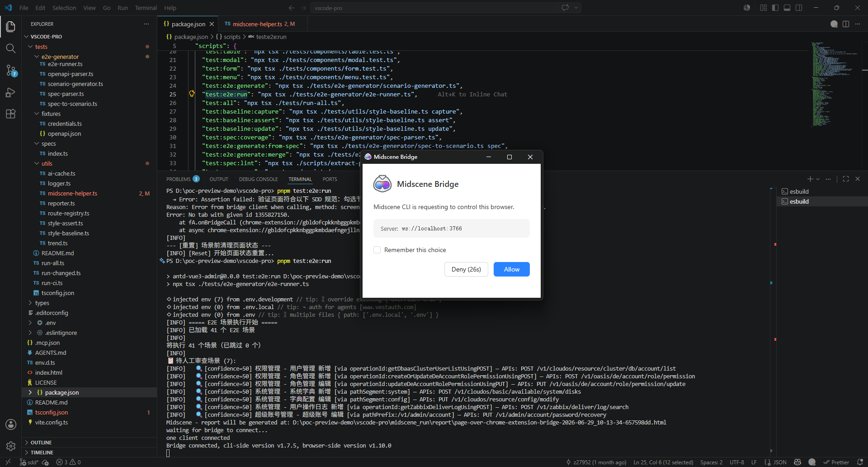This screenshot has width=868, height=467.
Task: Close the bottom terminal panel
Action: (858, 179)
